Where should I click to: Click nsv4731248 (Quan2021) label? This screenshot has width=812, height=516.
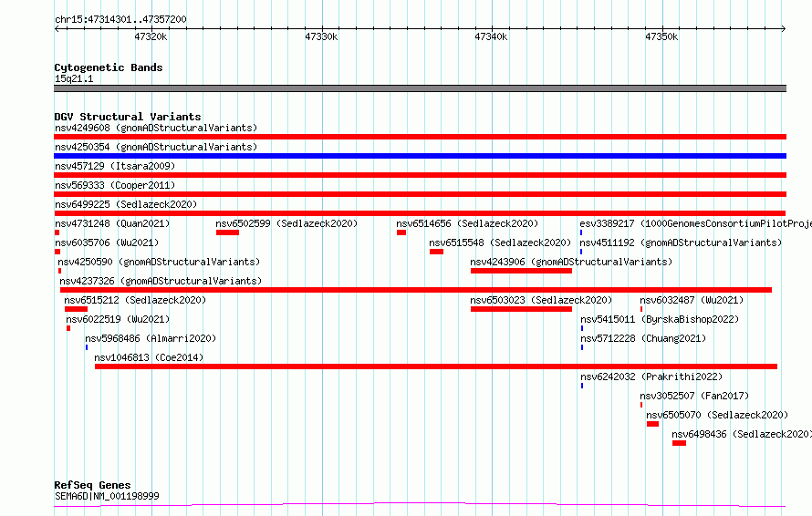(112, 223)
